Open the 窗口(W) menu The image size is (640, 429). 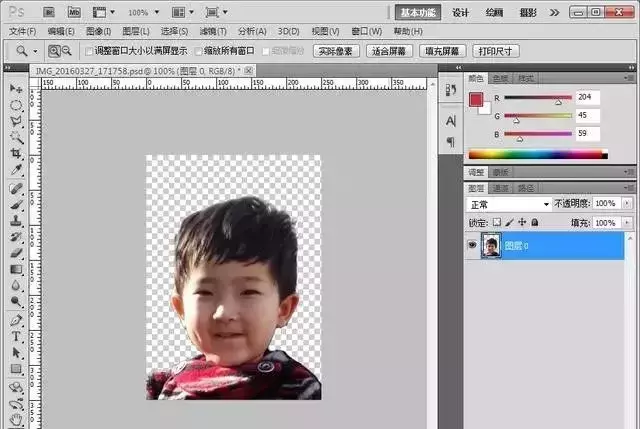pyautogui.click(x=367, y=31)
